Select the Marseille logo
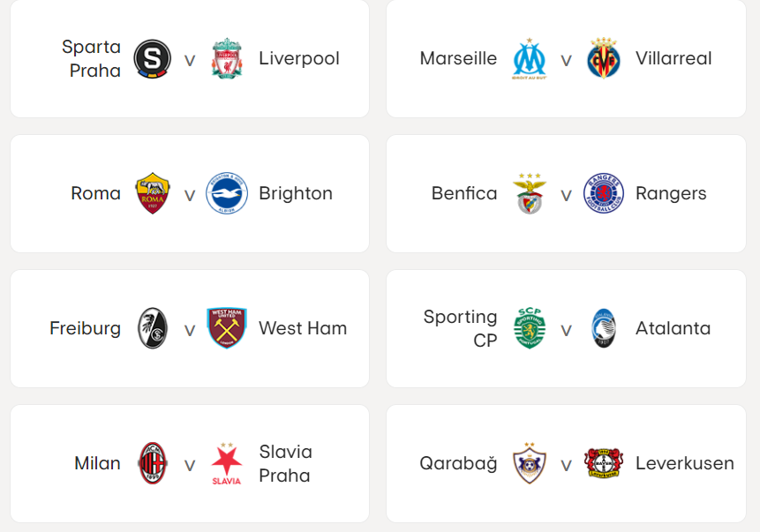760x532 pixels. pyautogui.click(x=530, y=58)
